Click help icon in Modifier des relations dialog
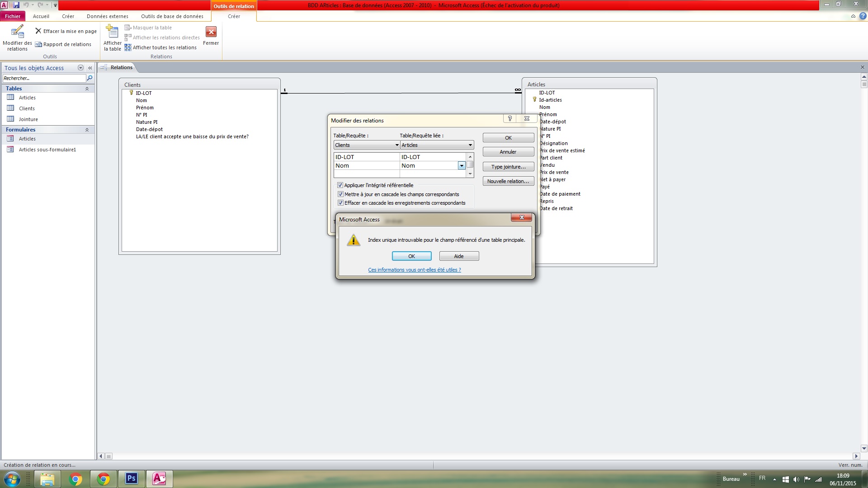This screenshot has height=488, width=868. [510, 118]
